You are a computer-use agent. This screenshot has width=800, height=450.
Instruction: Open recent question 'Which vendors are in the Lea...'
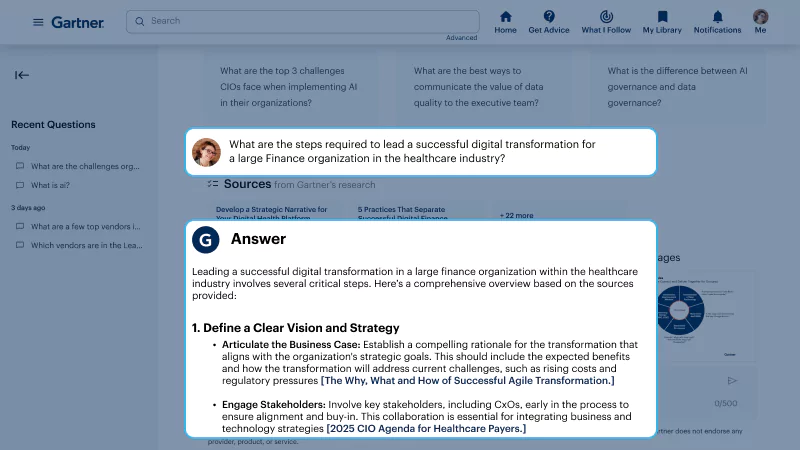click(86, 245)
